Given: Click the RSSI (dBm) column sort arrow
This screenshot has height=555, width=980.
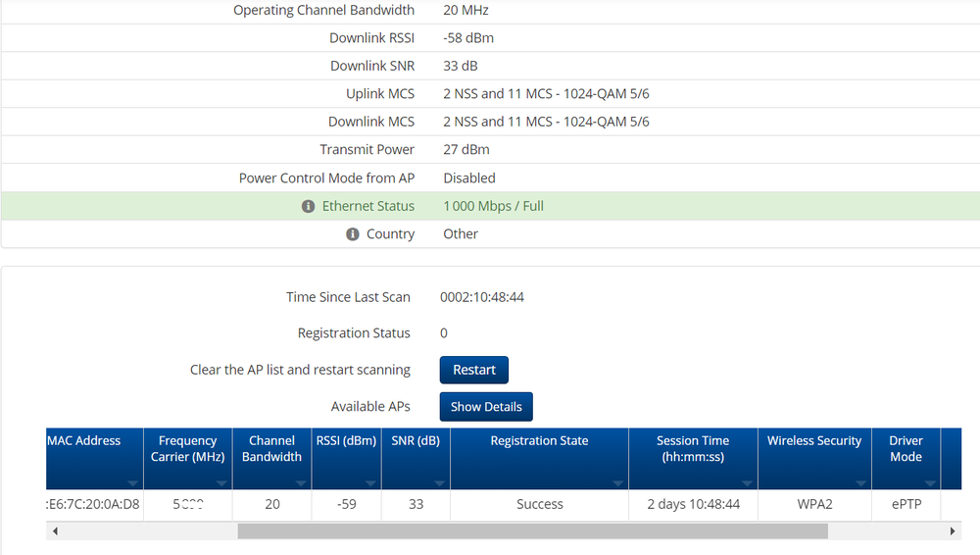Looking at the screenshot, I should click(369, 482).
